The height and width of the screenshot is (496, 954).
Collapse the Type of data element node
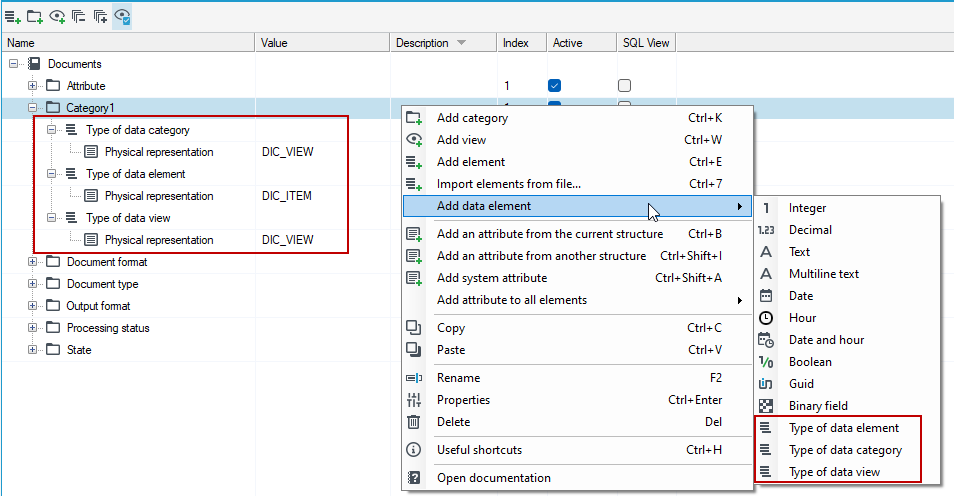(x=52, y=173)
